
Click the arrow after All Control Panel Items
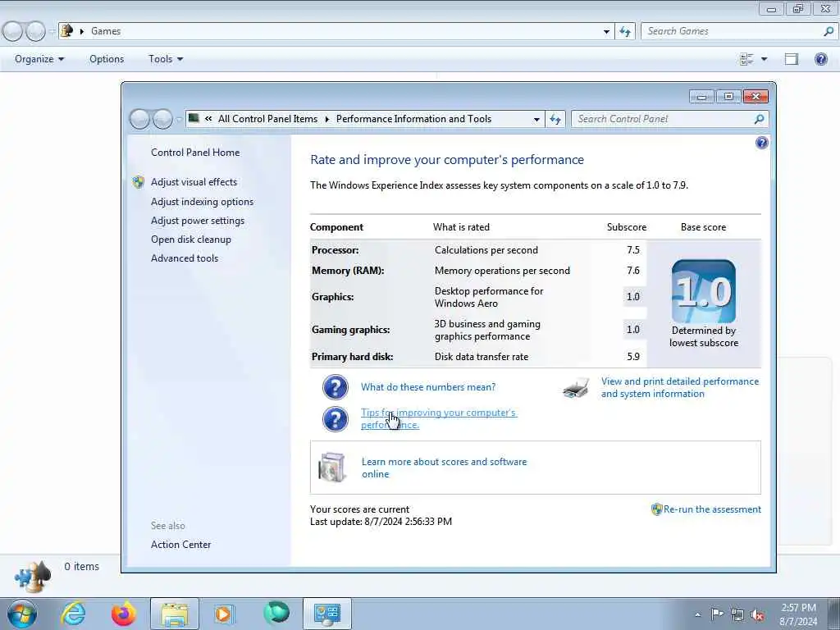point(326,119)
